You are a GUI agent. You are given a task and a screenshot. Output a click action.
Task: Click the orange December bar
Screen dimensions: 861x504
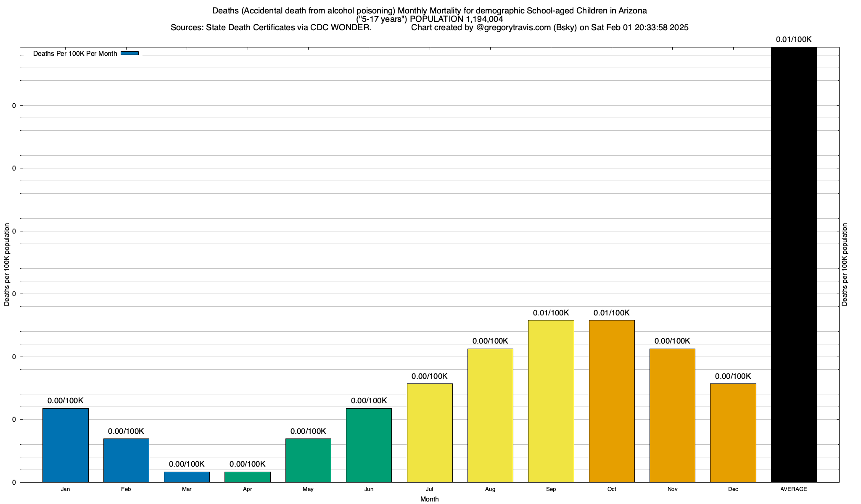[x=733, y=433]
